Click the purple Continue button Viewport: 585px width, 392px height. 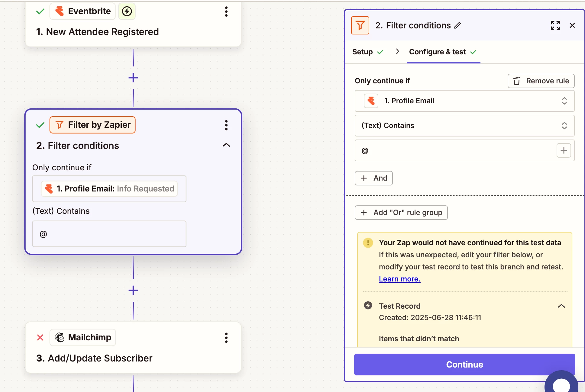(x=465, y=365)
